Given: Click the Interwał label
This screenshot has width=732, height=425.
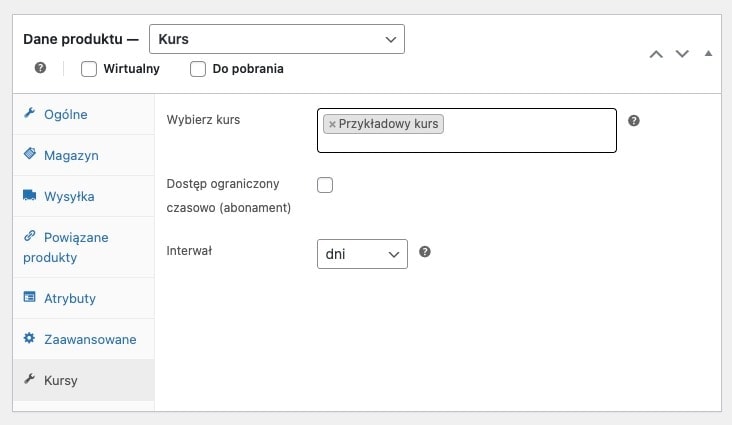Looking at the screenshot, I should tap(189, 251).
